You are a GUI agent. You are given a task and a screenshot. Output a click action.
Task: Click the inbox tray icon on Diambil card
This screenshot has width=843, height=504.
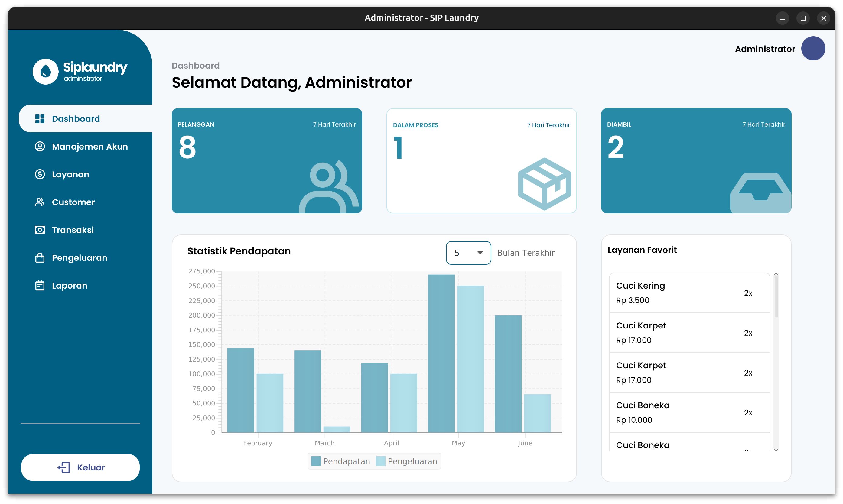tap(761, 193)
